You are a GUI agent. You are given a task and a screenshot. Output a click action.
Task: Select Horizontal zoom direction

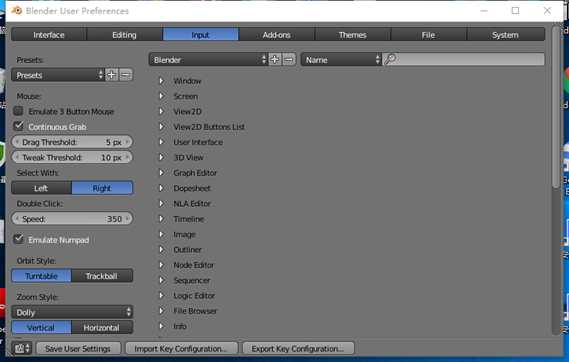click(x=102, y=328)
